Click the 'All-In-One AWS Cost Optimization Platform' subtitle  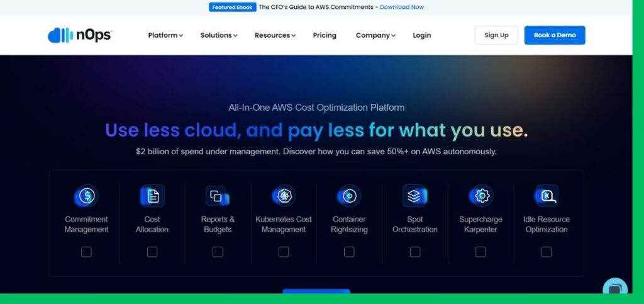pos(316,108)
